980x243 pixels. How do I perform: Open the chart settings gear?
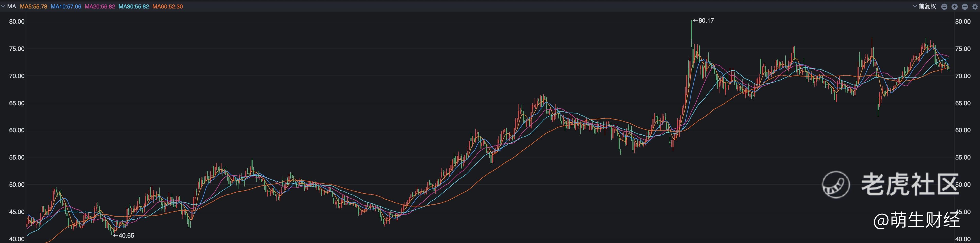tap(975, 7)
